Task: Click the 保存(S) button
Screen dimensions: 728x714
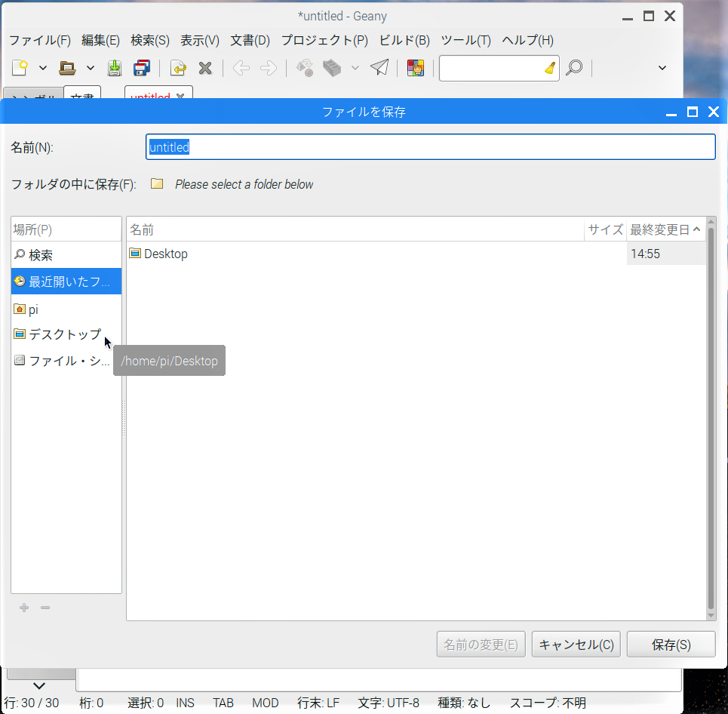Action: [x=671, y=645]
